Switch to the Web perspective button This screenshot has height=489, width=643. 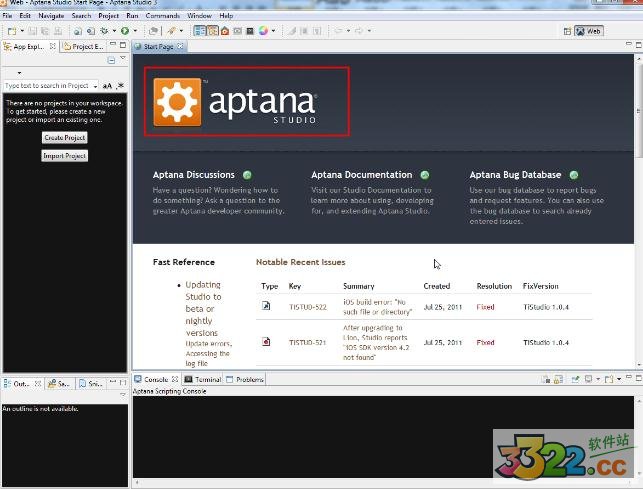point(588,31)
